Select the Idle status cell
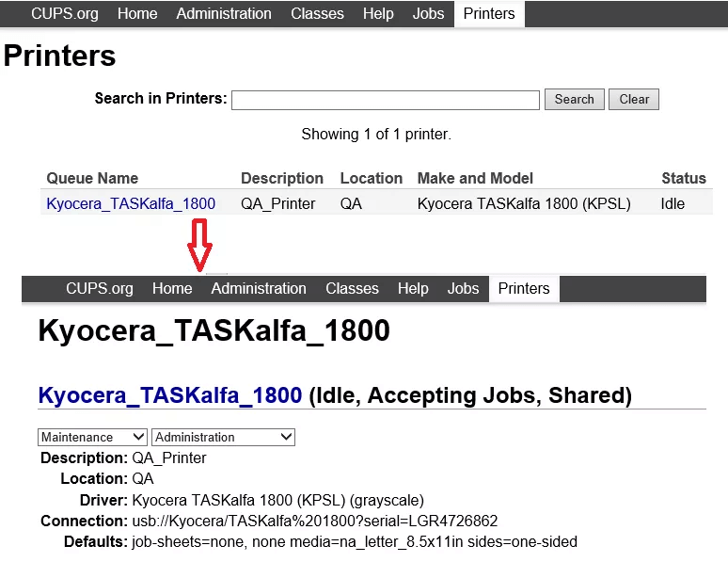728x562 pixels. tap(673, 203)
